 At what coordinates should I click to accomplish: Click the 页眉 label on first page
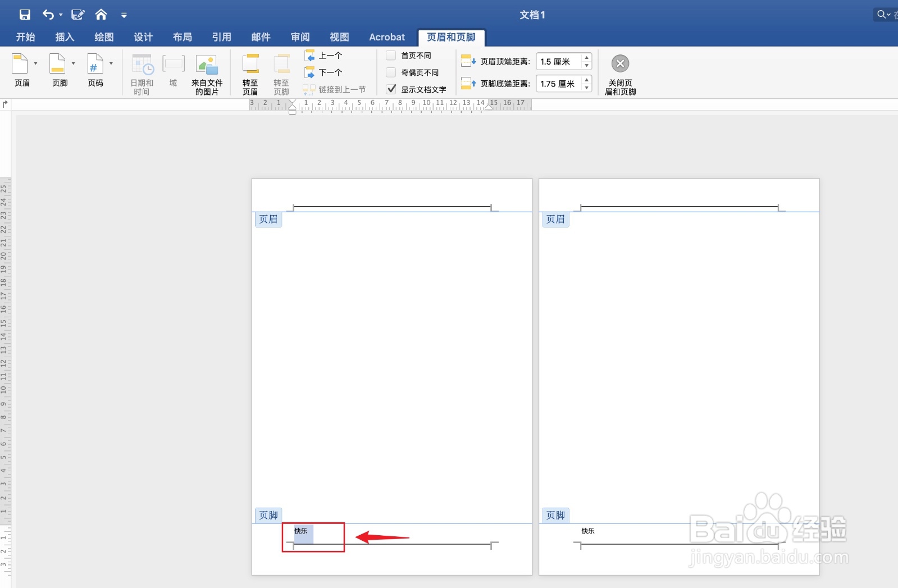click(x=268, y=219)
